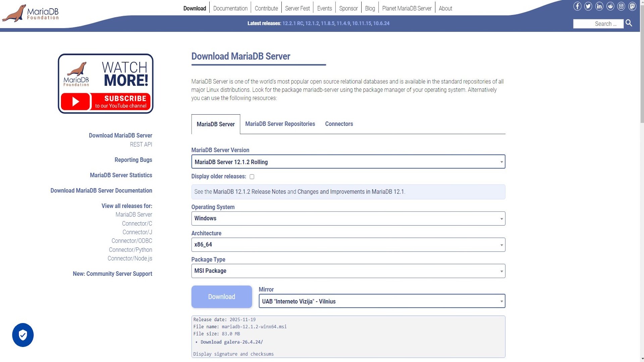Open the Twitter bird icon link
Image resolution: width=644 pixels, height=362 pixels.
point(588,6)
